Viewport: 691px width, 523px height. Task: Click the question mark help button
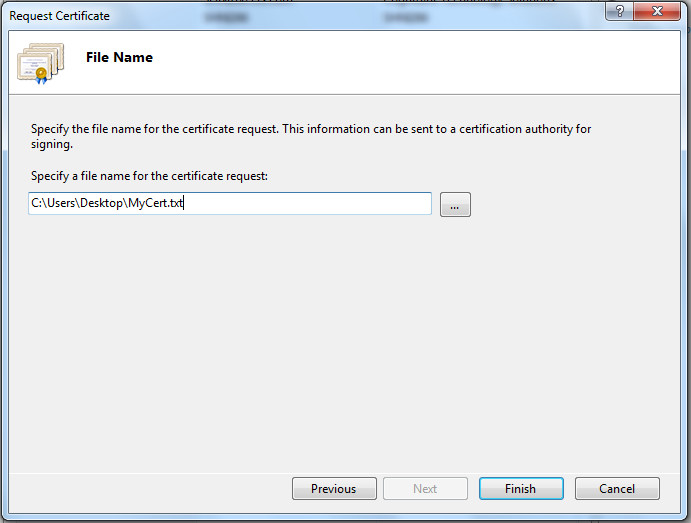[622, 13]
